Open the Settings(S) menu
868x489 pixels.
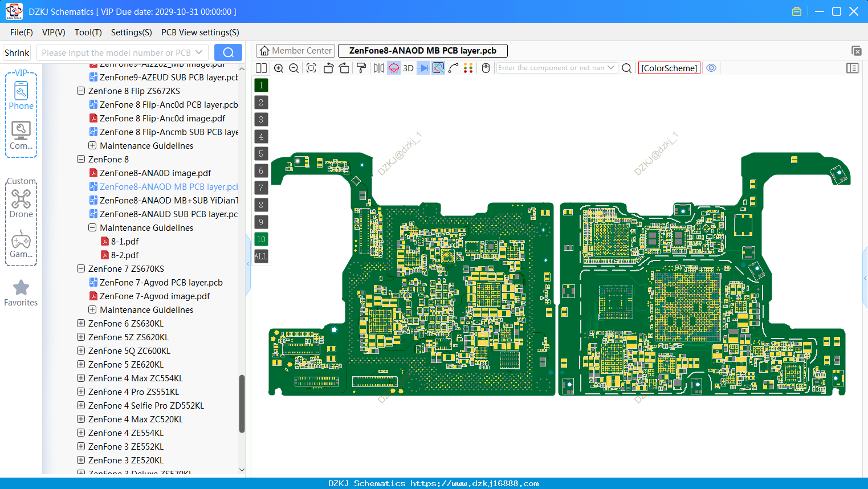132,32
